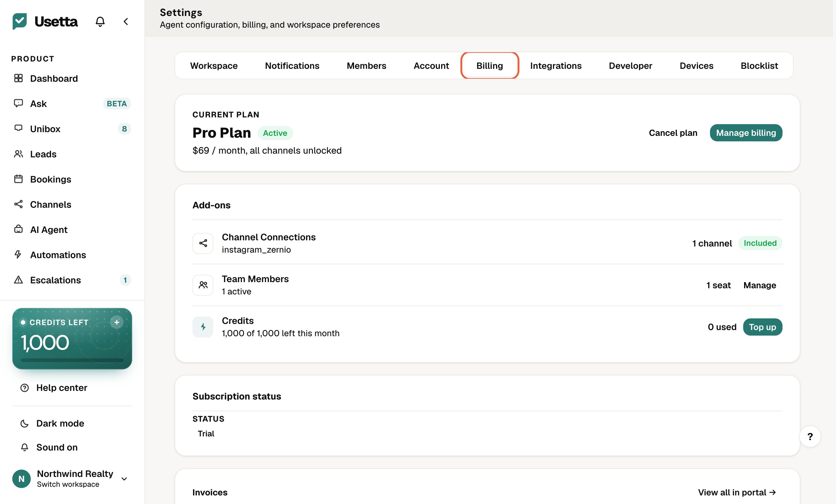This screenshot has height=504, width=836.
Task: Click the Active status badge beside Pro Plan
Action: (x=275, y=133)
